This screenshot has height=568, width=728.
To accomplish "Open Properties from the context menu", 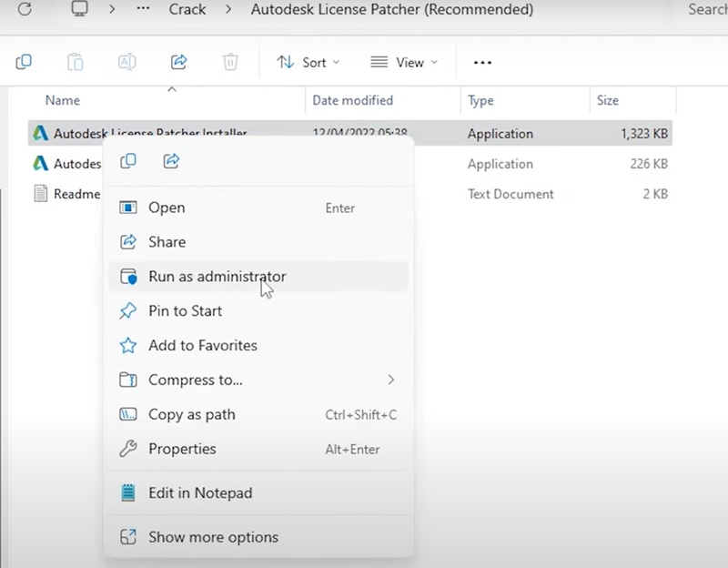I will pos(183,449).
